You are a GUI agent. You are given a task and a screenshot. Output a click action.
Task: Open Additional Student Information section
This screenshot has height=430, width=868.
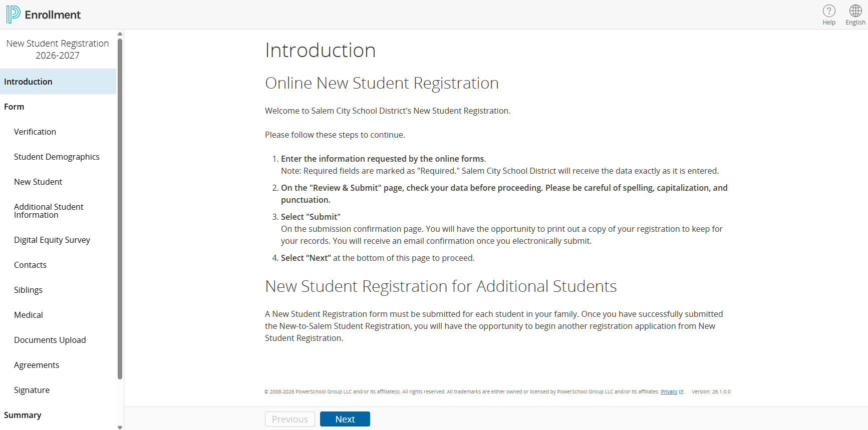(x=49, y=211)
